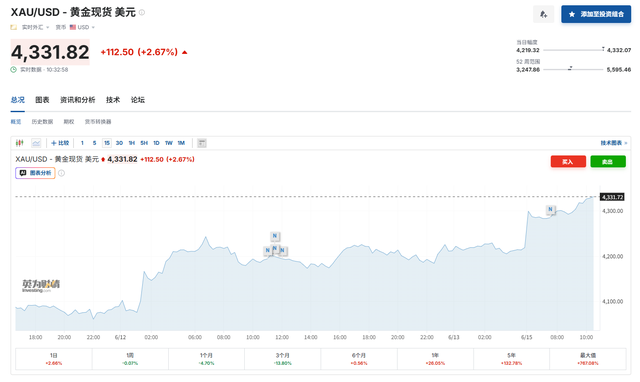This screenshot has width=640, height=382.
Task: Expand the 实时外汇 dropdown
Action: coord(35,27)
